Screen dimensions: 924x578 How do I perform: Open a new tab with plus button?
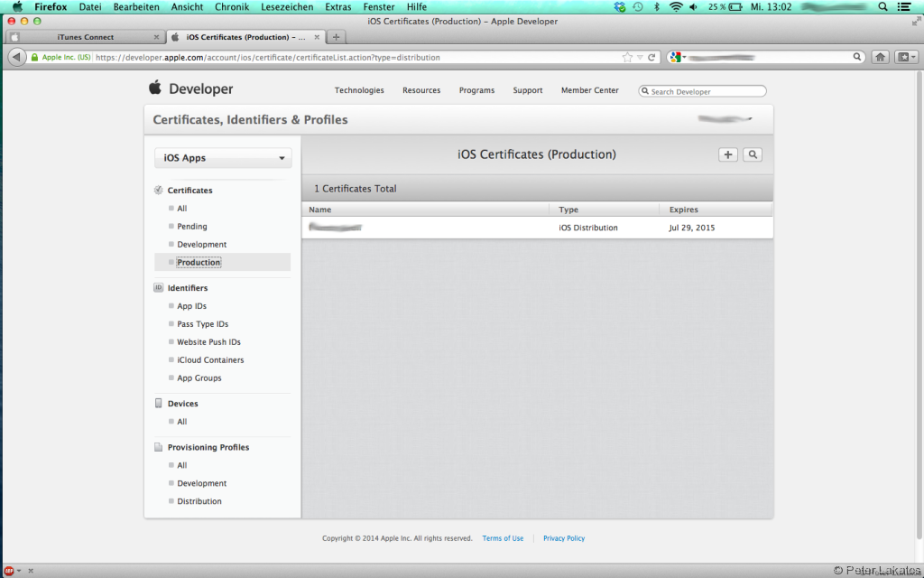click(336, 36)
